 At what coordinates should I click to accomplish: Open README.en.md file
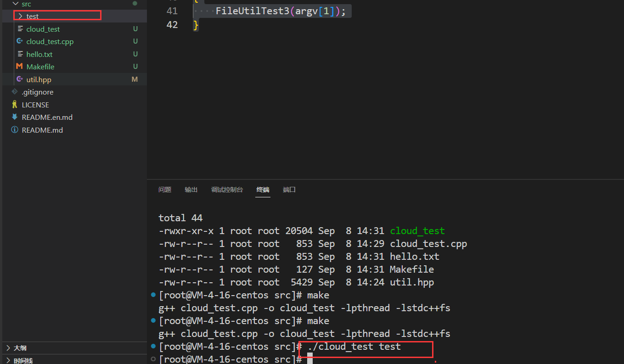tap(47, 117)
